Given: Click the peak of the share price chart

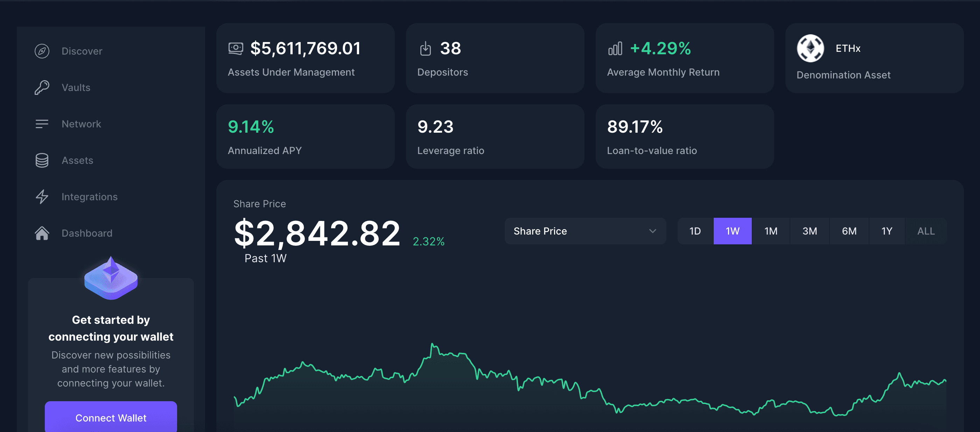Looking at the screenshot, I should click(x=432, y=344).
